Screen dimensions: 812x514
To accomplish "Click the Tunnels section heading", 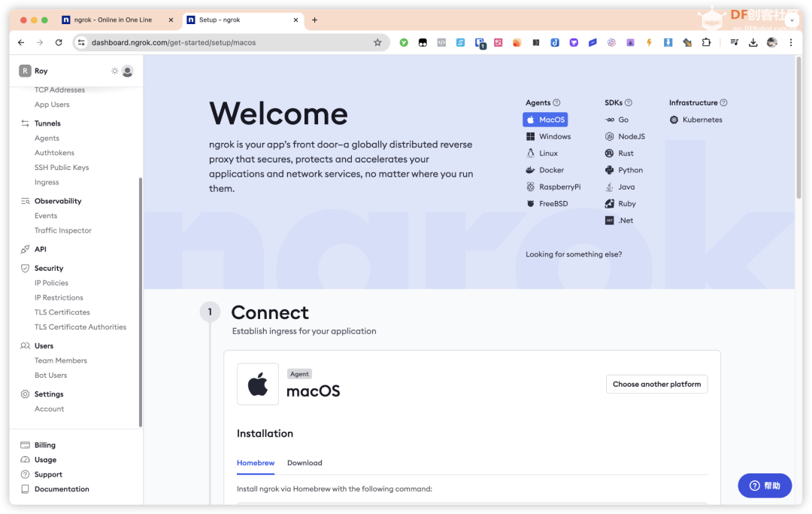I will click(47, 123).
